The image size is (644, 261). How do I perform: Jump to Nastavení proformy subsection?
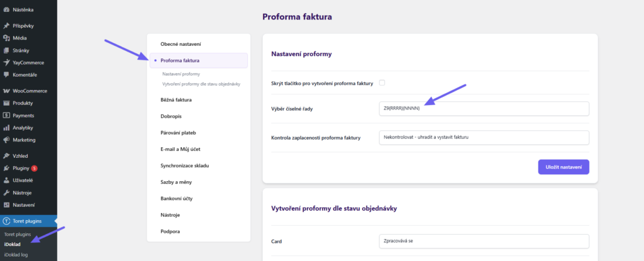181,74
